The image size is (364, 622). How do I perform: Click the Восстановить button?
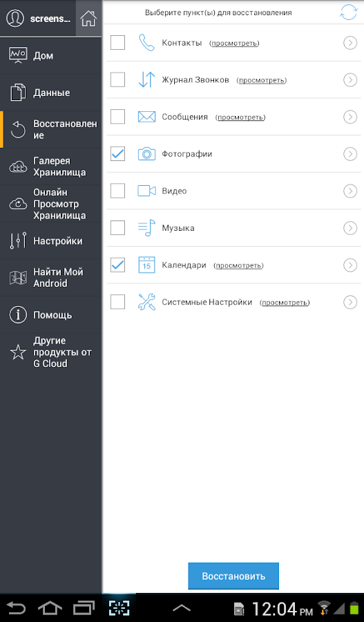[x=233, y=576]
